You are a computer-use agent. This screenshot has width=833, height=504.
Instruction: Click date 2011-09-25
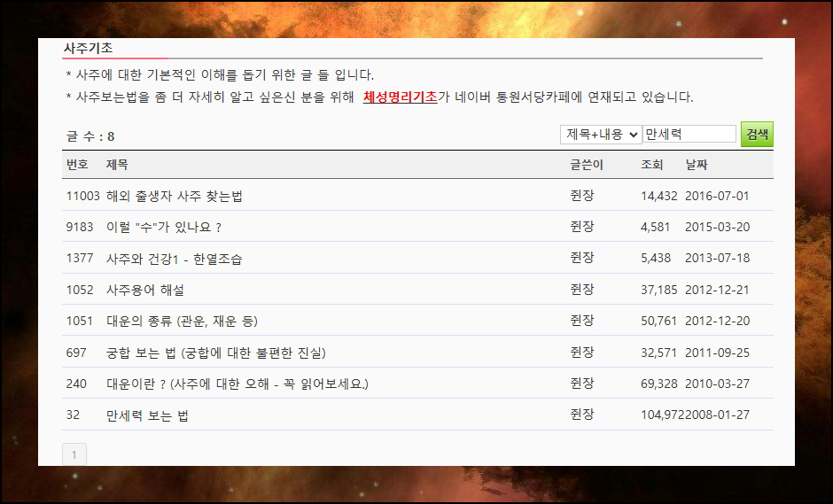(x=717, y=353)
